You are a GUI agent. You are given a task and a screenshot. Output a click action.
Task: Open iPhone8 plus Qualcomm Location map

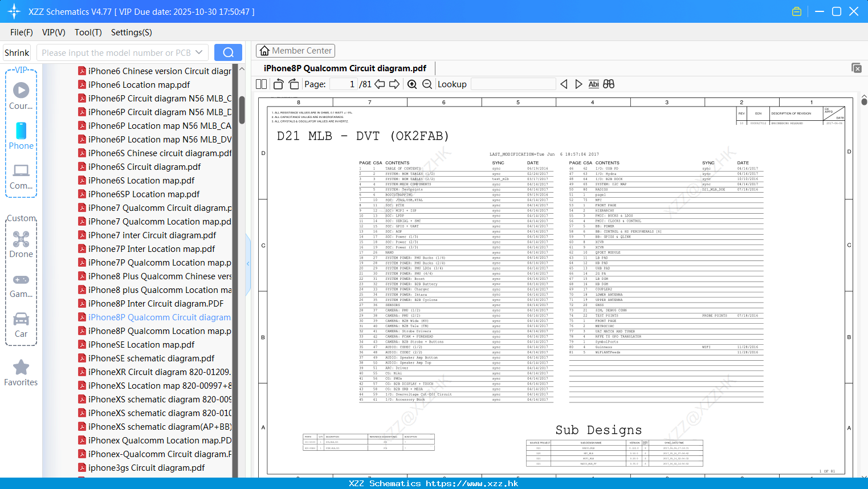click(x=154, y=290)
